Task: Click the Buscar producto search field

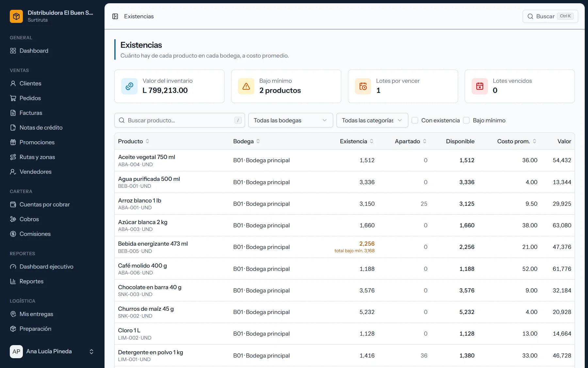Action: click(x=180, y=120)
